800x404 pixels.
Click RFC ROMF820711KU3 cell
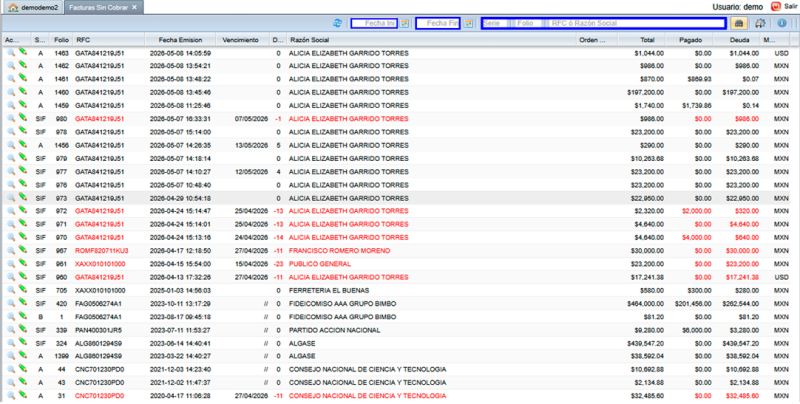click(x=102, y=251)
